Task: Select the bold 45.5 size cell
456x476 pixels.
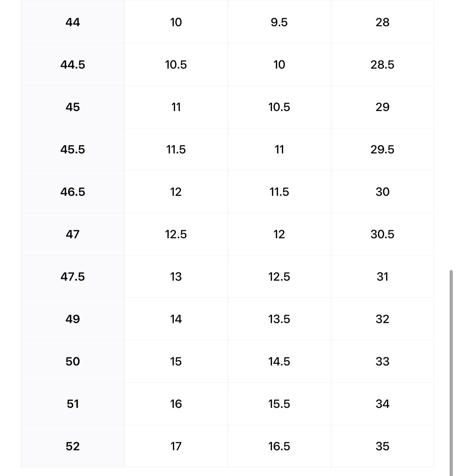Action: tap(73, 149)
